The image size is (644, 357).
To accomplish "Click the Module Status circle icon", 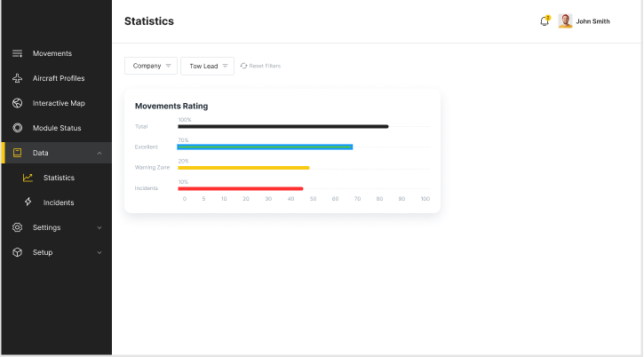I will pyautogui.click(x=17, y=128).
